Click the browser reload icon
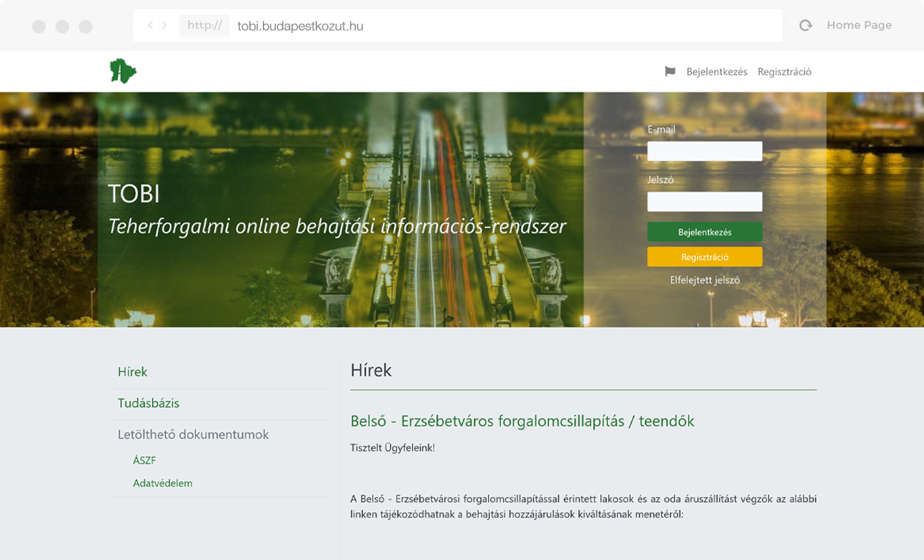924x560 pixels. pos(805,25)
